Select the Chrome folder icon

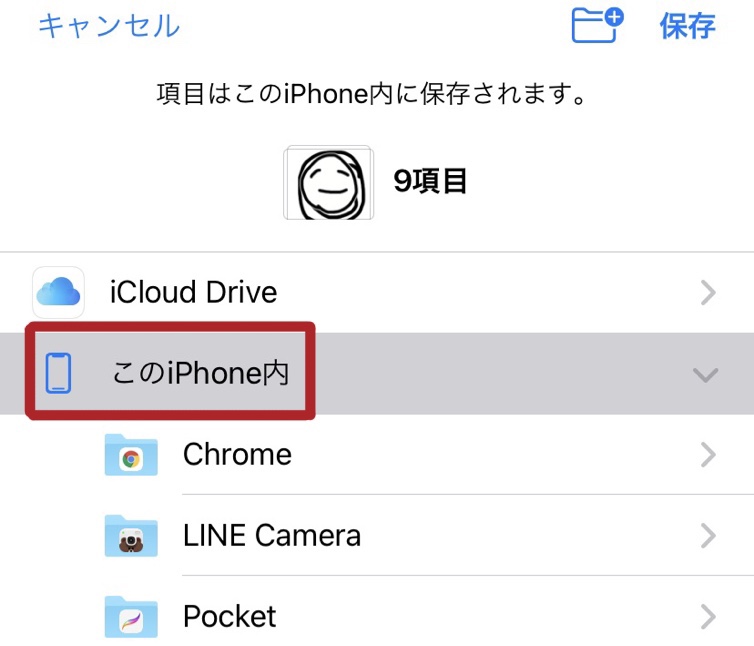[131, 455]
